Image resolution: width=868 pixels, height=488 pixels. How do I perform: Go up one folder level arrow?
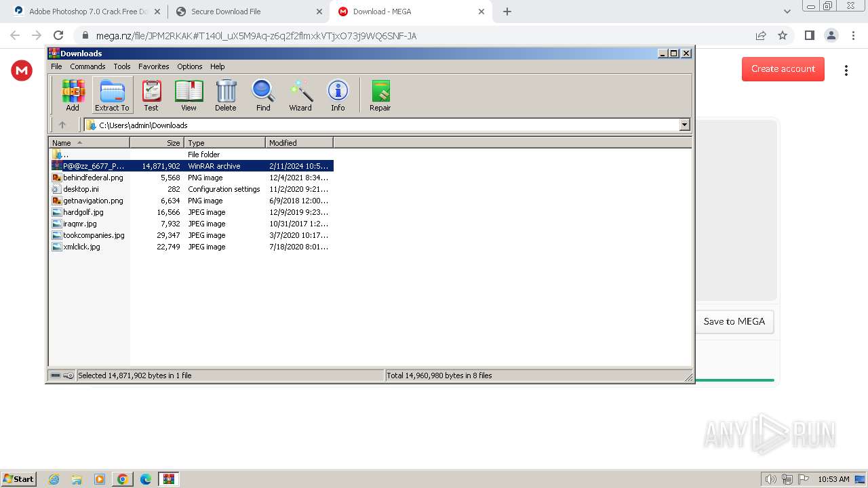[62, 125]
